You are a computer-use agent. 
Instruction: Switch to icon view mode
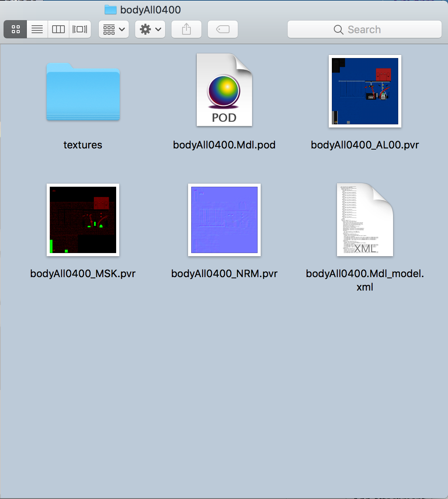tap(15, 29)
